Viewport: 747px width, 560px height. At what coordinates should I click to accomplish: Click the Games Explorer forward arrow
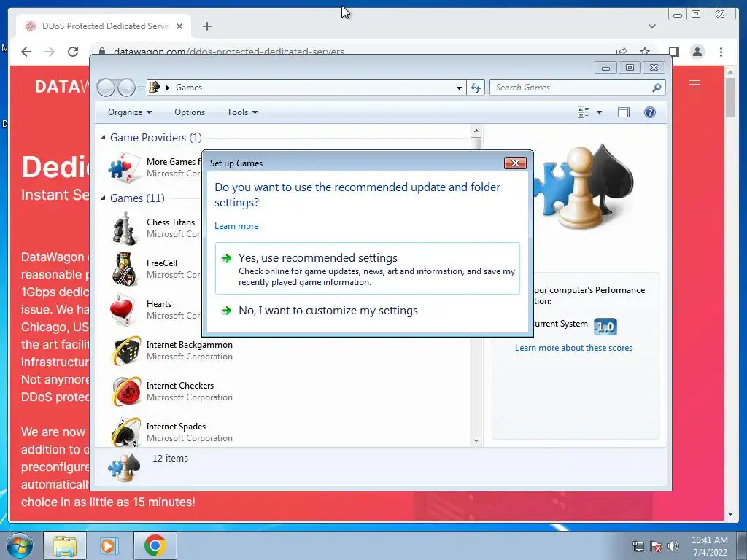126,87
